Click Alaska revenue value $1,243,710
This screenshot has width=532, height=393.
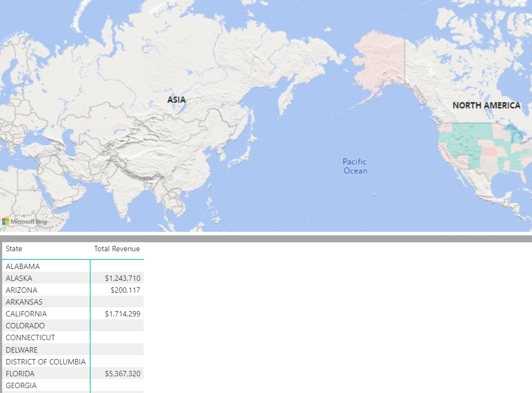coord(122,278)
